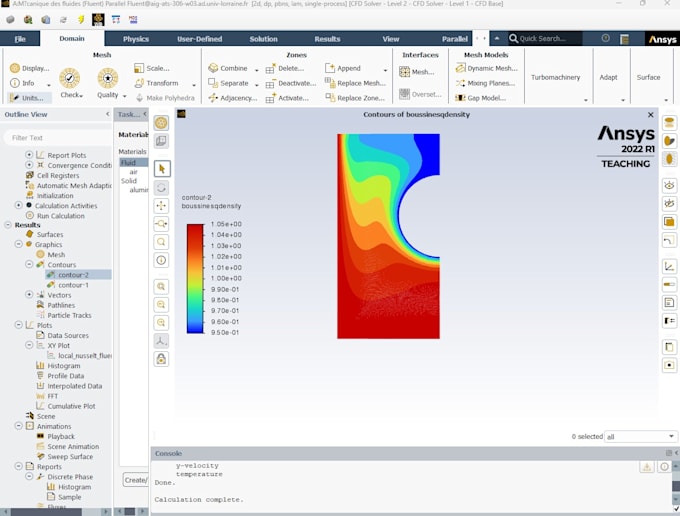Click the translate/pan view tool
Screen dimensions: 680x516
click(161, 206)
